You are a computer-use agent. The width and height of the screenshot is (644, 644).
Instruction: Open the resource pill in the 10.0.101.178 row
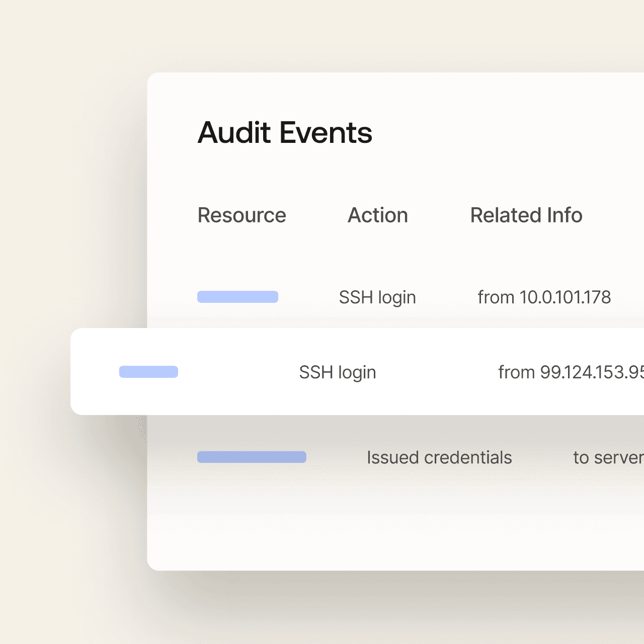click(237, 297)
